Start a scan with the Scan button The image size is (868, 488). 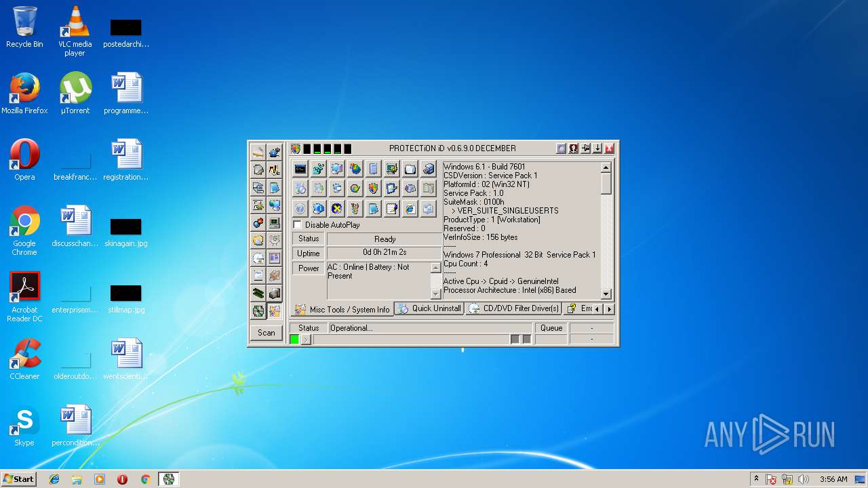(x=267, y=333)
